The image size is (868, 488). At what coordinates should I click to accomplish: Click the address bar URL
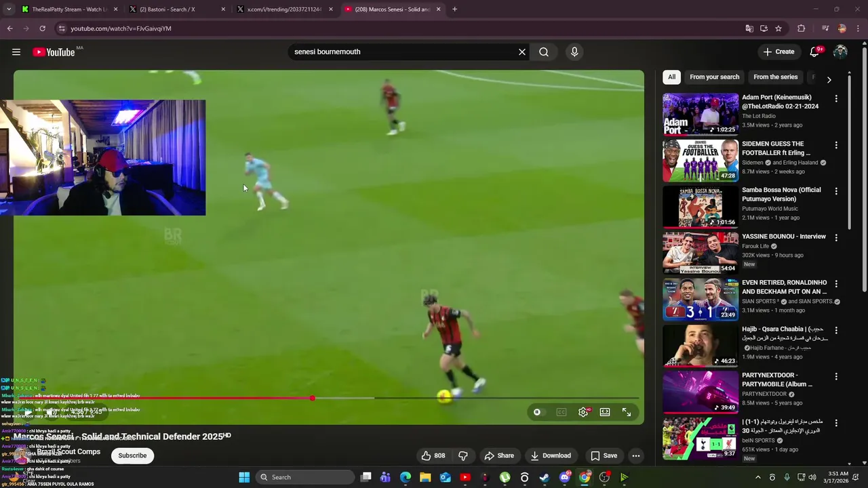click(x=121, y=28)
